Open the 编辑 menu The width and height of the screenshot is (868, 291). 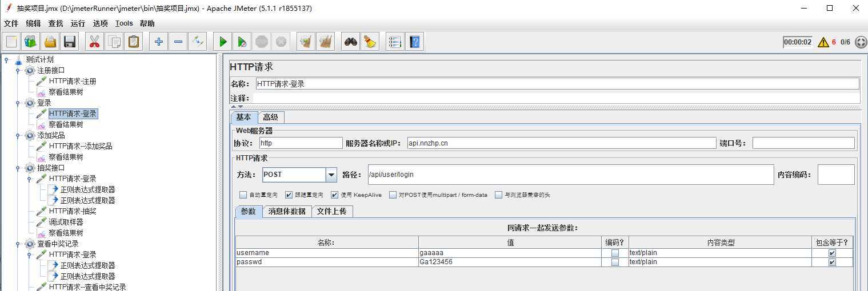(x=33, y=23)
